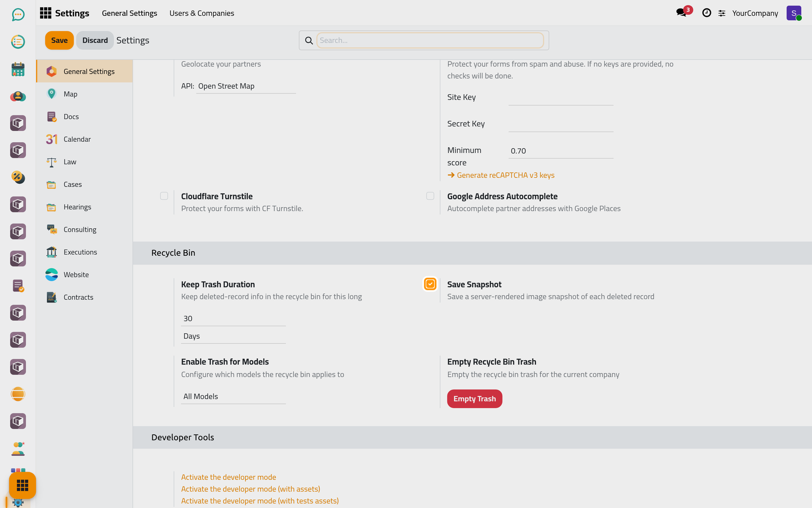Click the red Empty Trash button
Image resolution: width=812 pixels, height=508 pixels.
click(475, 399)
